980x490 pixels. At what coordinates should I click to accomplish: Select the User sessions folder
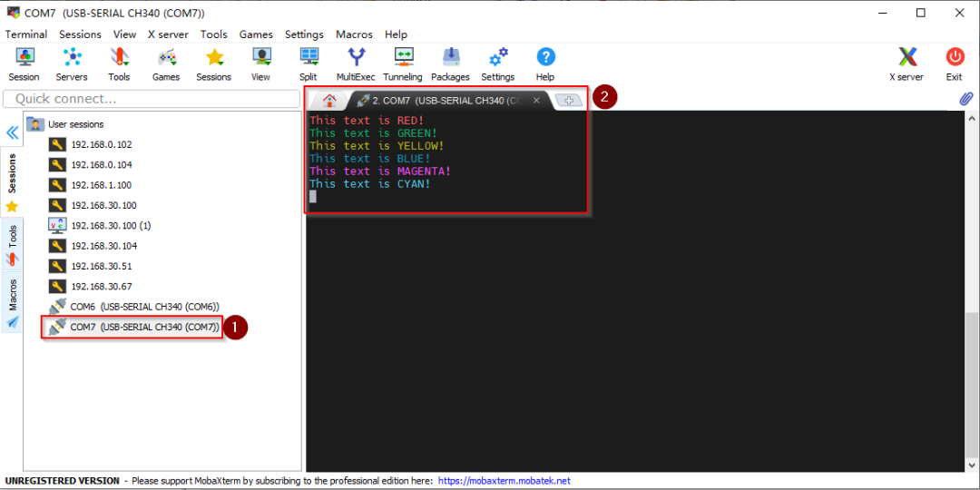65,124
